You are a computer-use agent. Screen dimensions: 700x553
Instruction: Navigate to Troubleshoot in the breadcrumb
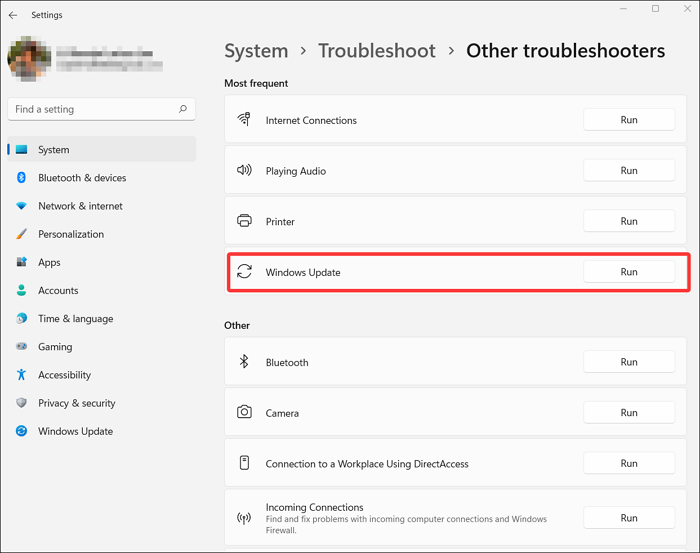[x=376, y=50]
